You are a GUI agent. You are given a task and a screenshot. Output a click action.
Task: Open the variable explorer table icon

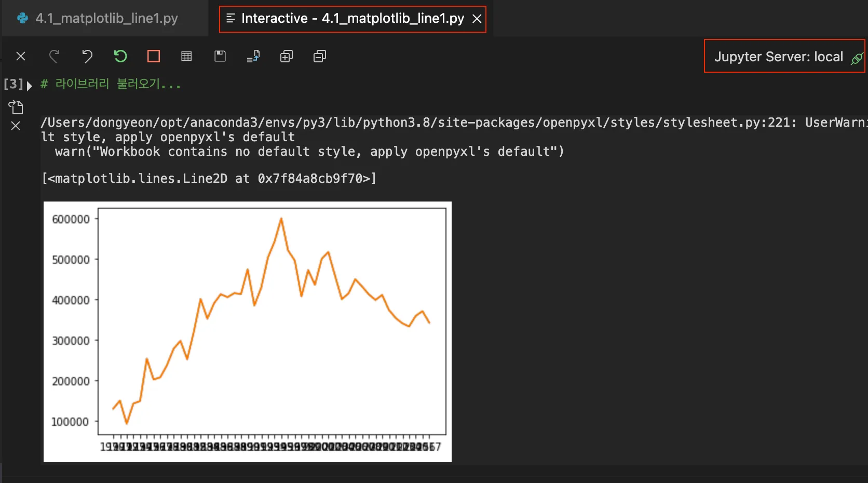pyautogui.click(x=186, y=56)
